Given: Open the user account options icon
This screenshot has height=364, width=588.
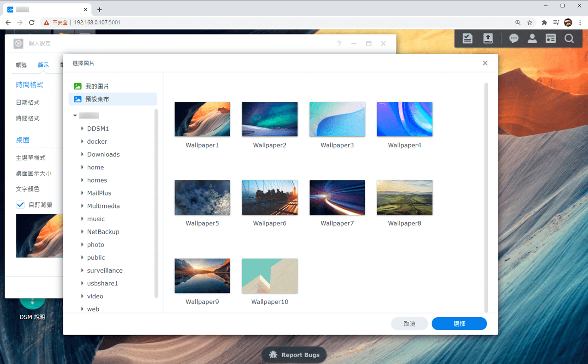Looking at the screenshot, I should coord(532,39).
